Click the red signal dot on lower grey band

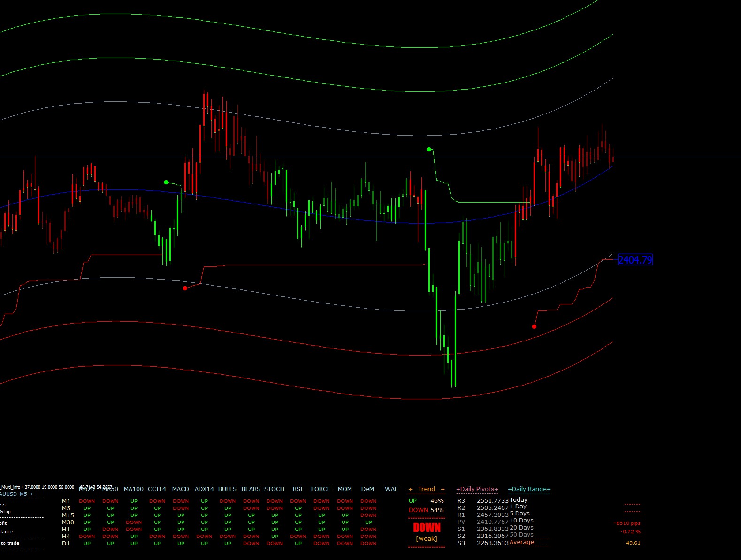click(185, 288)
